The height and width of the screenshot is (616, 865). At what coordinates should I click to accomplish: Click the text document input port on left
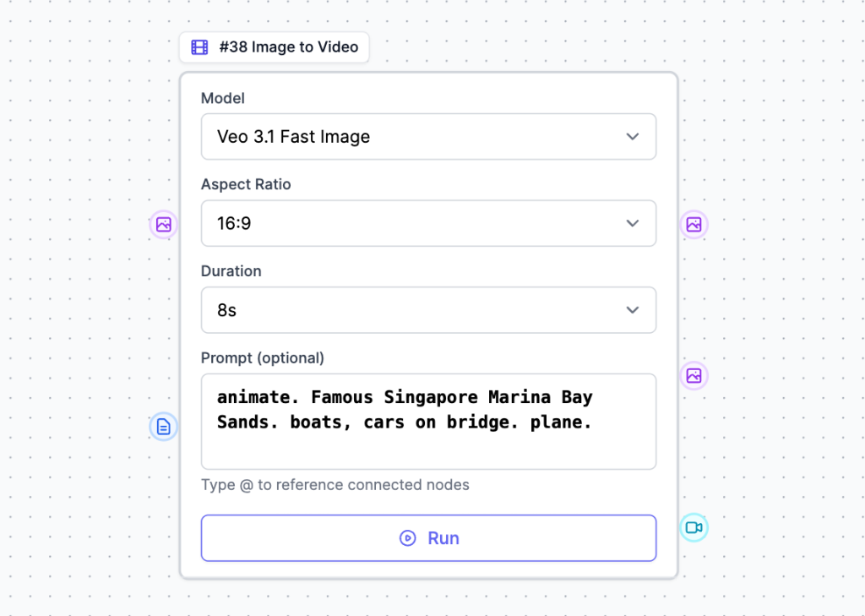pyautogui.click(x=164, y=427)
